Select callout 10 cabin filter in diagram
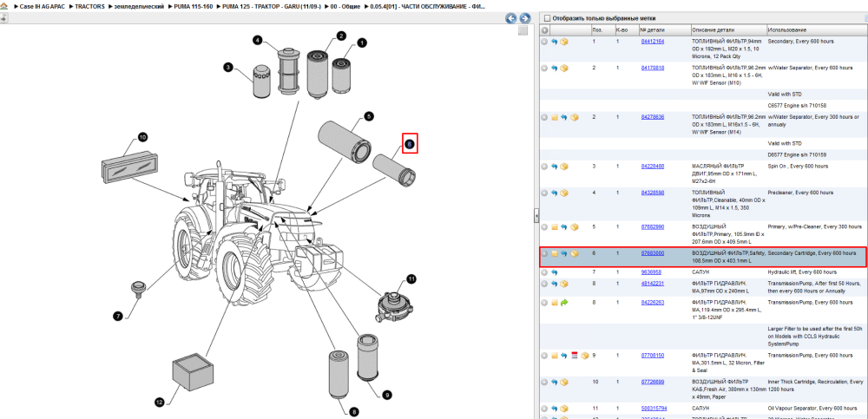Image resolution: width=868 pixels, height=419 pixels. coord(142,137)
